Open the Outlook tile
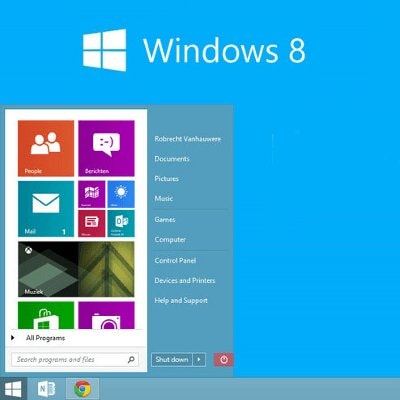Image resolution: width=400 pixels, height=400 pixels. click(121, 223)
